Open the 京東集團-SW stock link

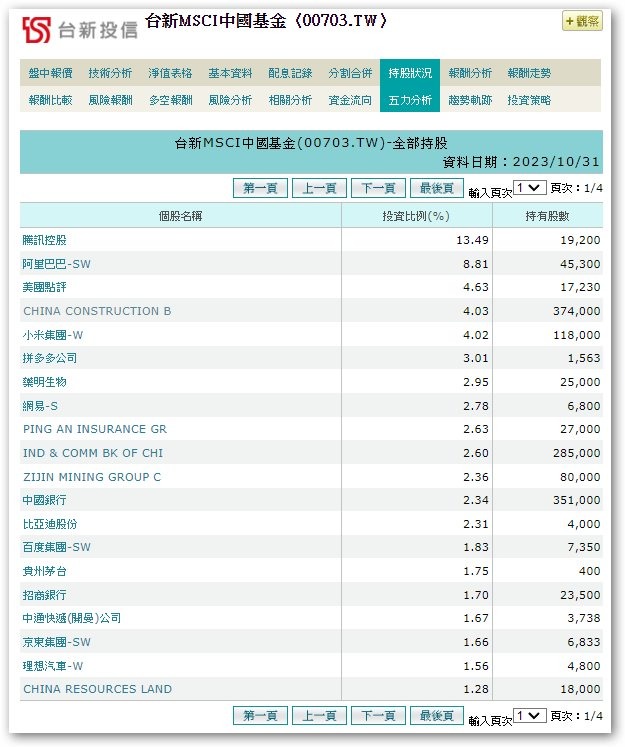point(56,642)
